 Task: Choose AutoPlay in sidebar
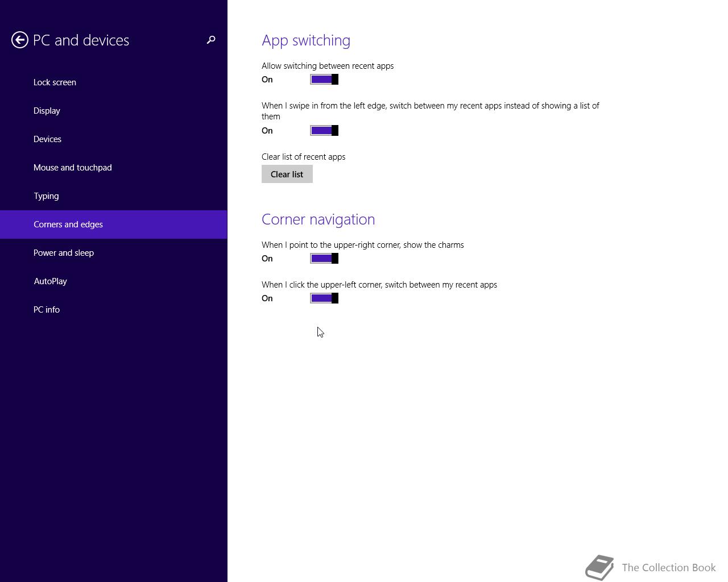point(114,281)
